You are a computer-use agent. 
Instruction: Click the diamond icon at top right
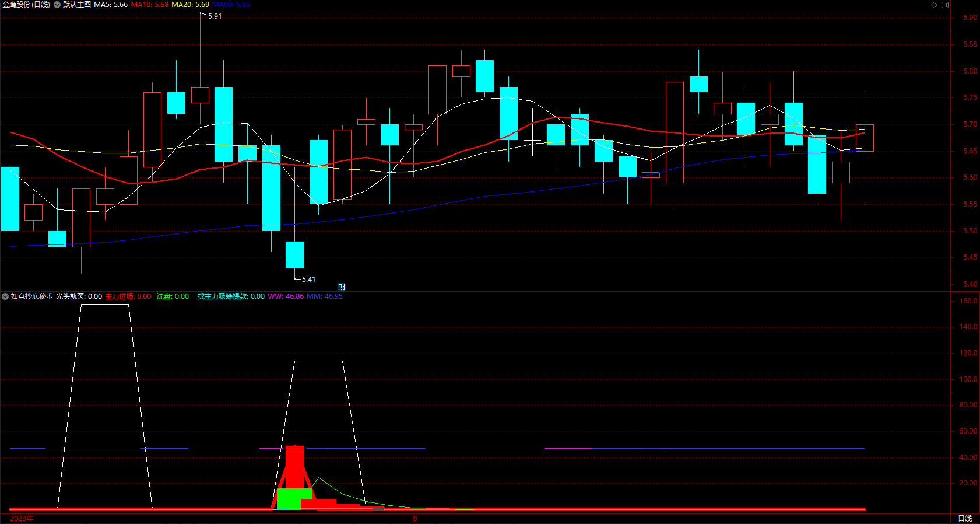(x=934, y=5)
